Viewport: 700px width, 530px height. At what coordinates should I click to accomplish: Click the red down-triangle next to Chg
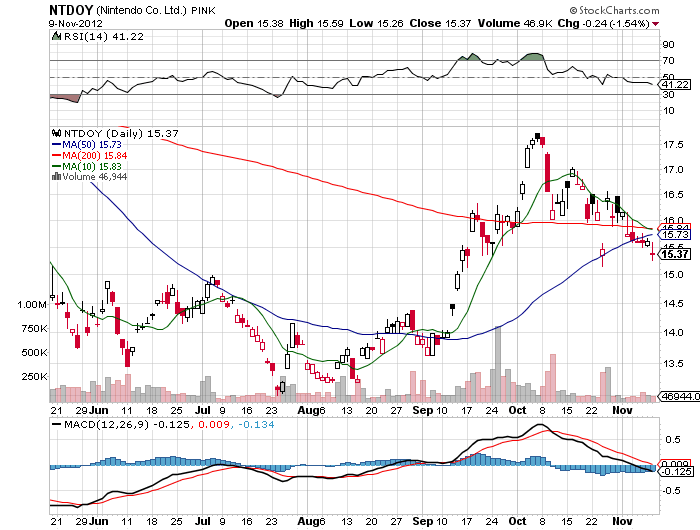(x=655, y=24)
